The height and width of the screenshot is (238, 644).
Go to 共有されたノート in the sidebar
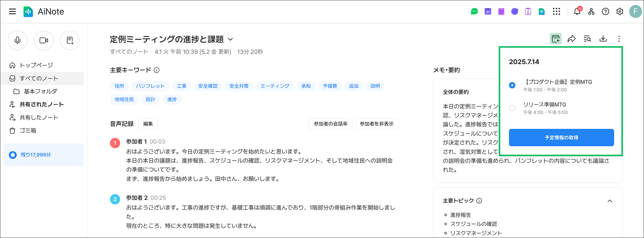coord(42,104)
